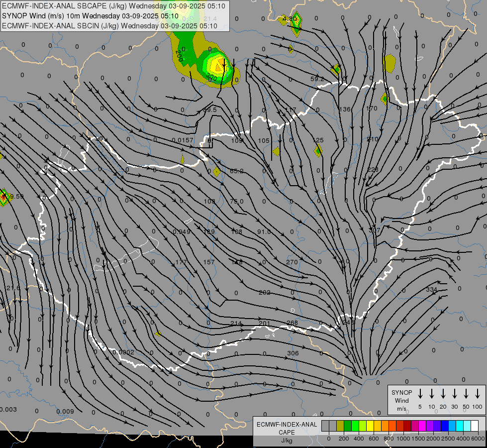Click the map value 117

tap(291, 110)
